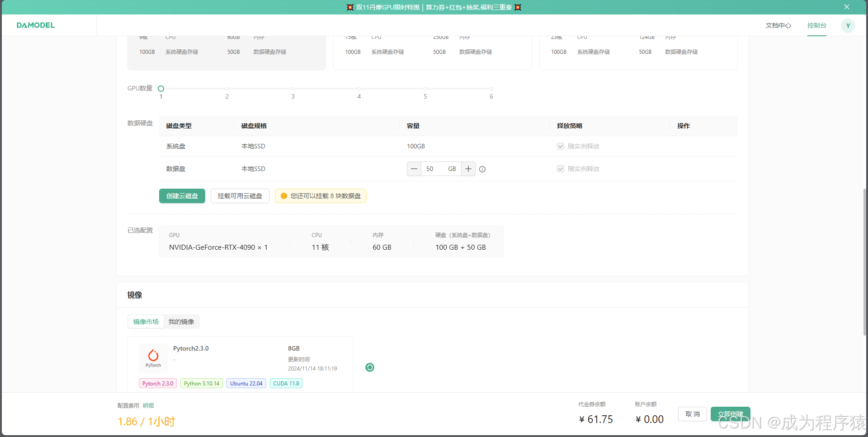
Task: Click the warning icon in the mount notice
Action: pos(284,196)
